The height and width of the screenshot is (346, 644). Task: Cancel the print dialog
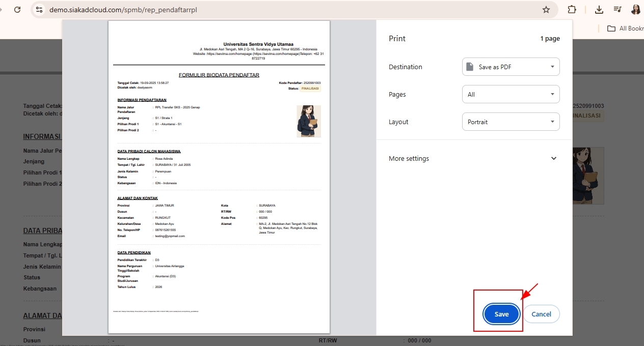click(x=541, y=314)
